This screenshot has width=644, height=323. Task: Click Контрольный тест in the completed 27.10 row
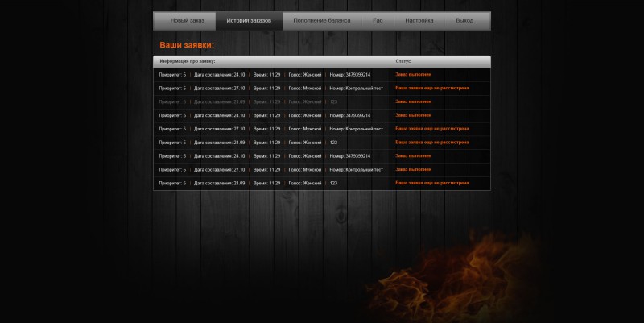point(365,170)
